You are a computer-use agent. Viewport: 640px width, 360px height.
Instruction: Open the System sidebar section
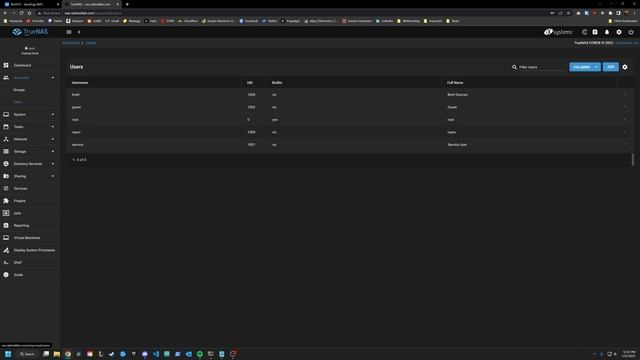(x=20, y=115)
